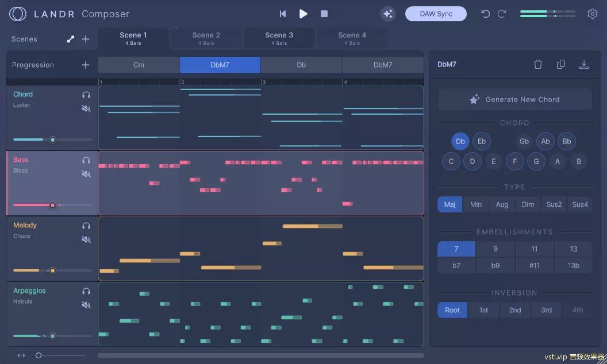
Task: Choose Bb as chord root note
Action: pos(567,141)
